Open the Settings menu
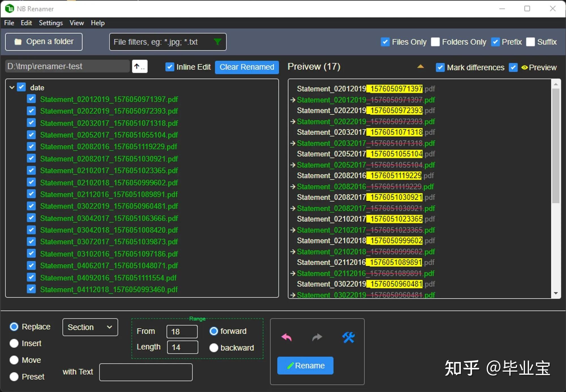566x392 pixels. pyautogui.click(x=50, y=23)
